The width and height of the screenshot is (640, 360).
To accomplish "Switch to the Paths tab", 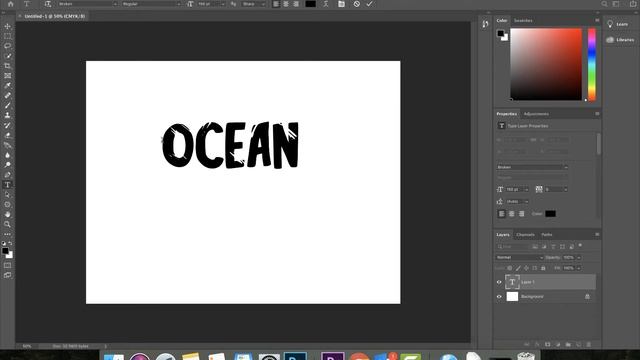I will point(547,235).
